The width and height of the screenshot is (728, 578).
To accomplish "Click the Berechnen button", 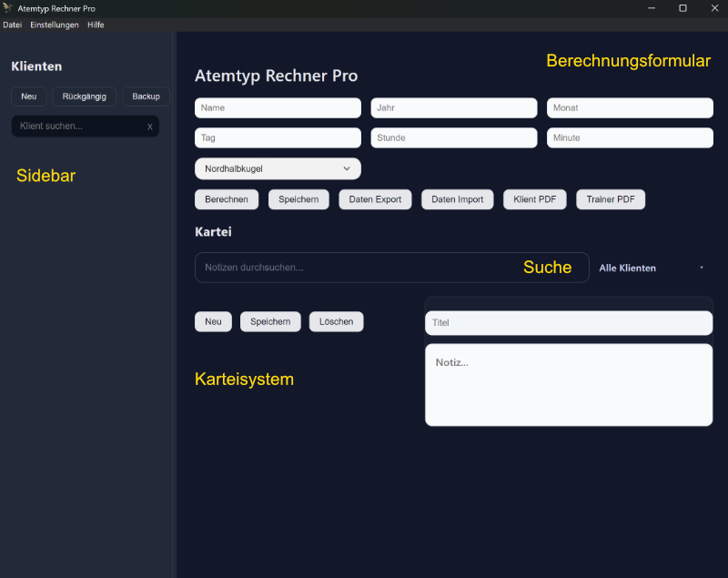I will [227, 199].
